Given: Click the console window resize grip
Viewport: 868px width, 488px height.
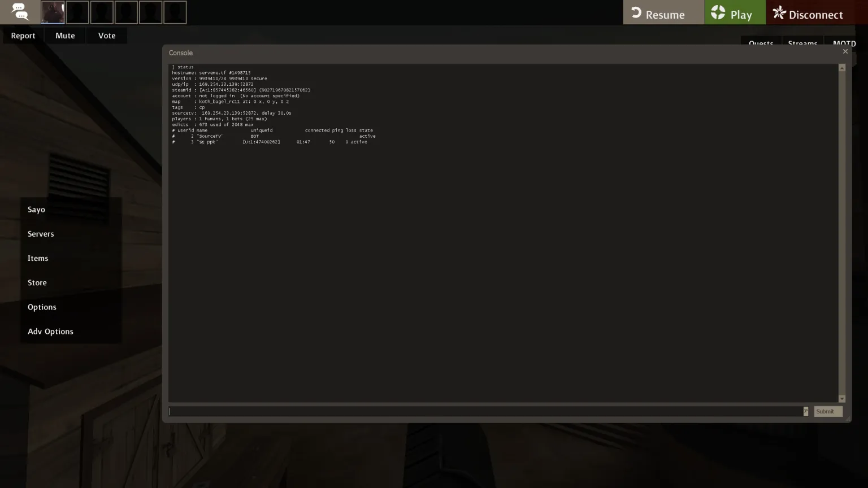Looking at the screenshot, I should (848, 419).
